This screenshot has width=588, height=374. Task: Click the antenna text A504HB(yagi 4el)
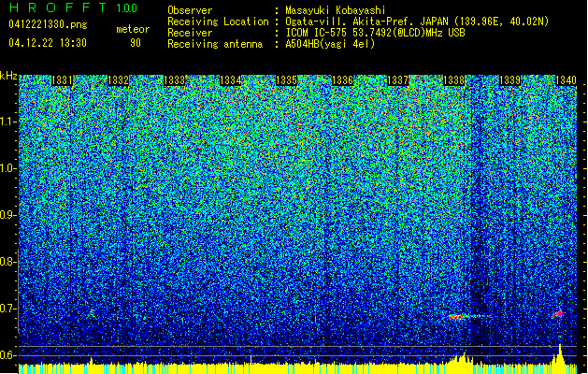(x=330, y=44)
